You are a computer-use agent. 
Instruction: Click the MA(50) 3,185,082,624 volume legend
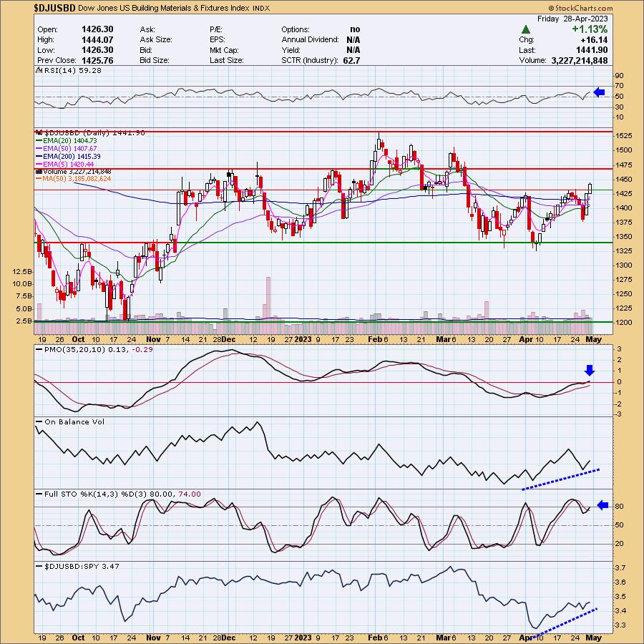(74, 179)
